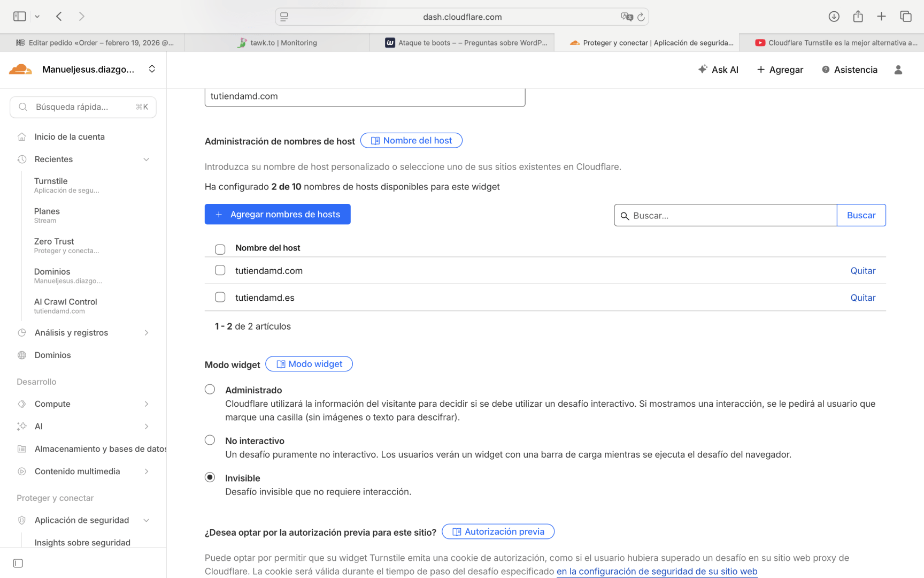Open Dominios in the sidebar

(x=52, y=355)
